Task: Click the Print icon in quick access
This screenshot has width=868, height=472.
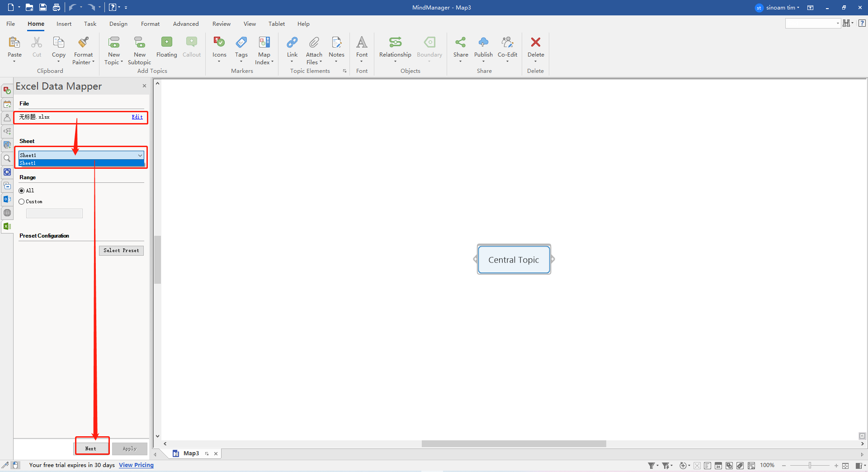Action: (57, 7)
